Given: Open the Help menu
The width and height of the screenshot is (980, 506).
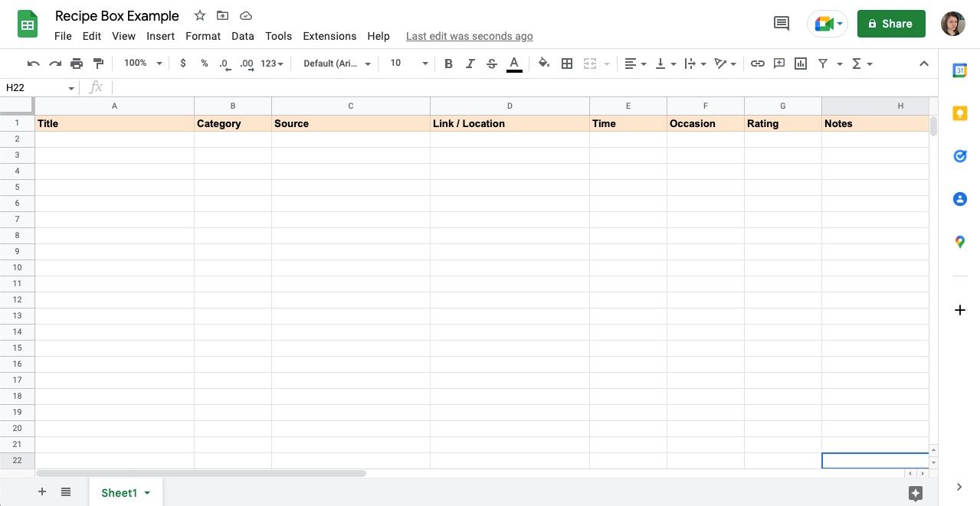Looking at the screenshot, I should (x=379, y=36).
